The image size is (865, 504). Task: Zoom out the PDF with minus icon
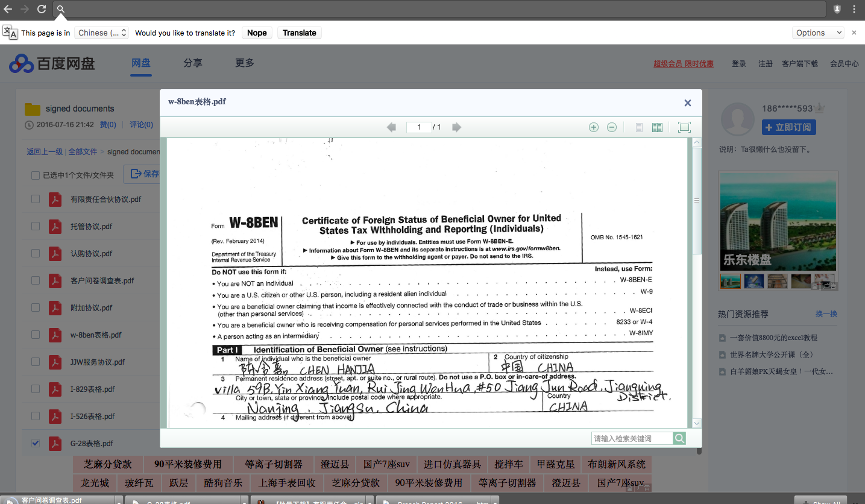tap(612, 127)
